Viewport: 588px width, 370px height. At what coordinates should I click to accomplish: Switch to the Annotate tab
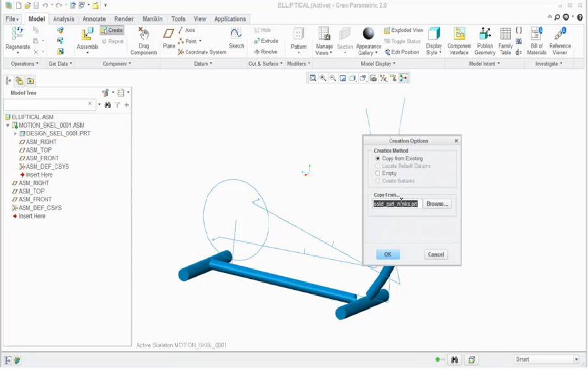94,19
